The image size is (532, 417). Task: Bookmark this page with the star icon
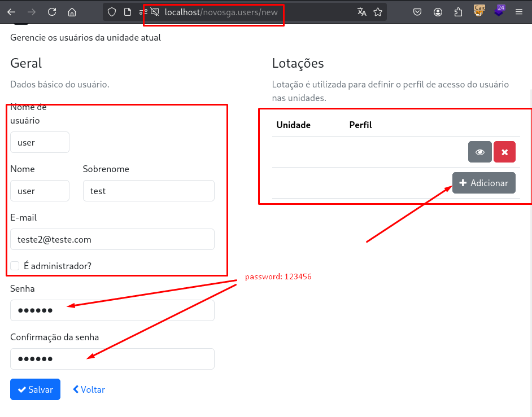tap(378, 12)
